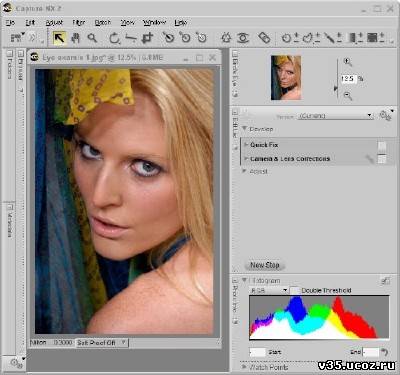Click zoom-in magnifier in Bird's Eye panel
The image size is (400, 375).
tap(347, 62)
